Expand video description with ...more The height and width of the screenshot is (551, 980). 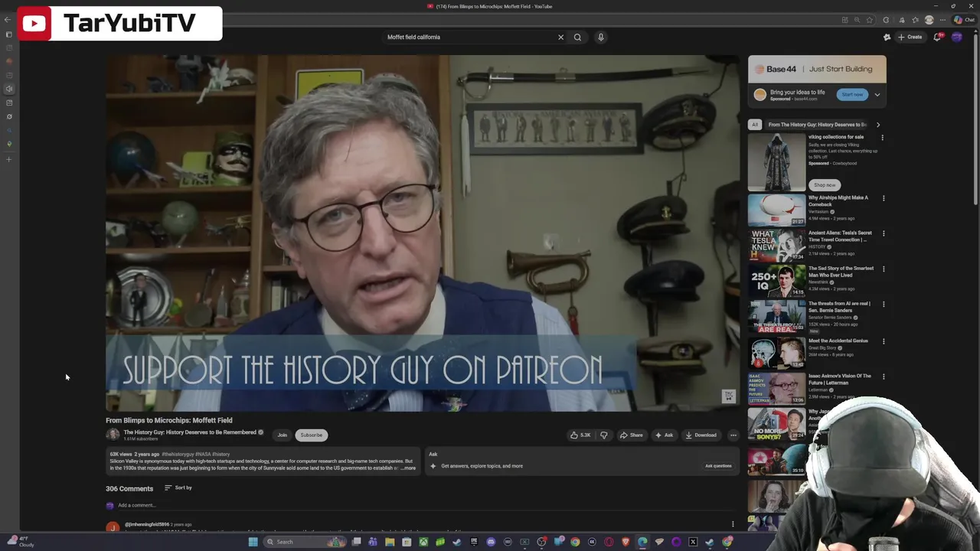(408, 468)
